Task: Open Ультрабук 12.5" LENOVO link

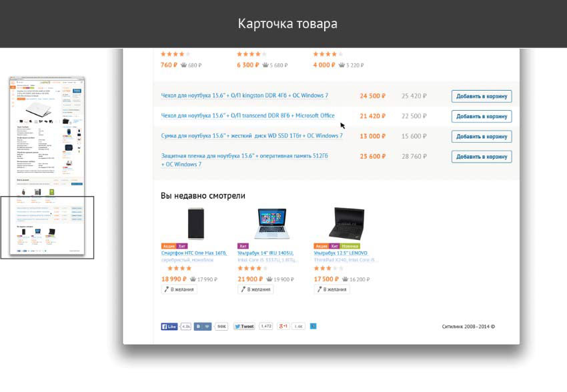Action: click(346, 253)
